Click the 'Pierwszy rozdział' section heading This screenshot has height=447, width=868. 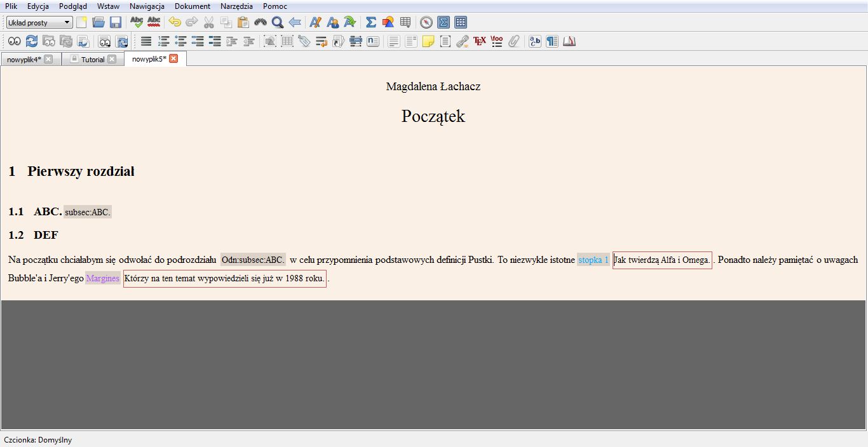(81, 171)
